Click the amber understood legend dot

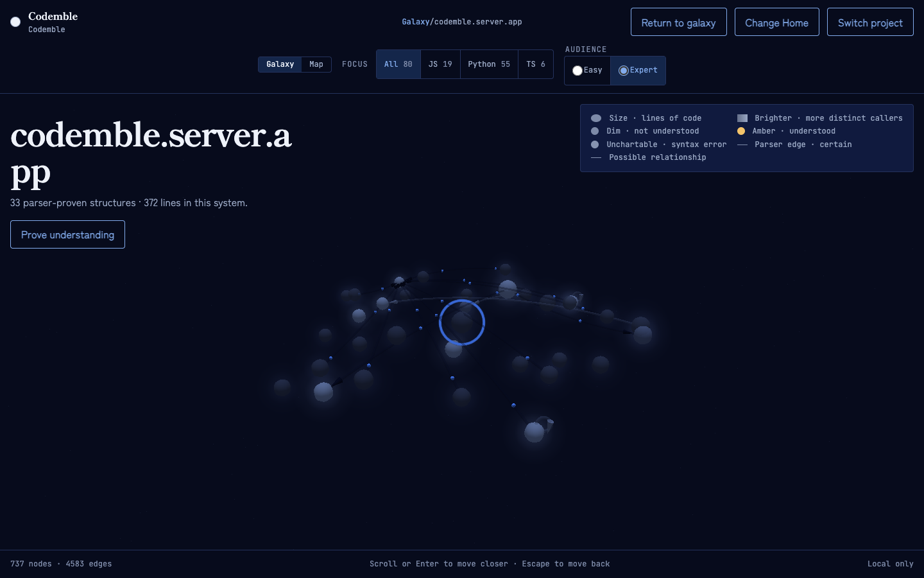[741, 131]
